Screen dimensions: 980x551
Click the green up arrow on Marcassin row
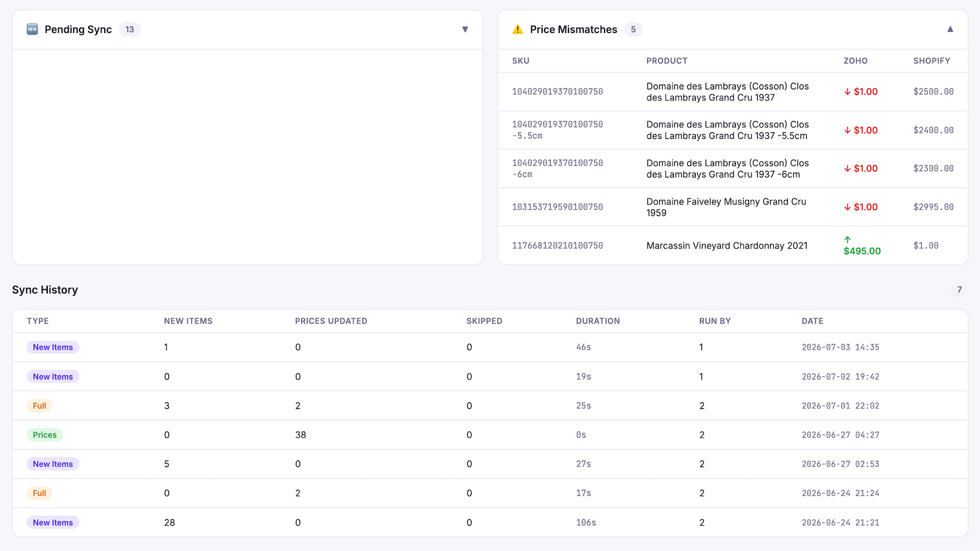pos(848,240)
